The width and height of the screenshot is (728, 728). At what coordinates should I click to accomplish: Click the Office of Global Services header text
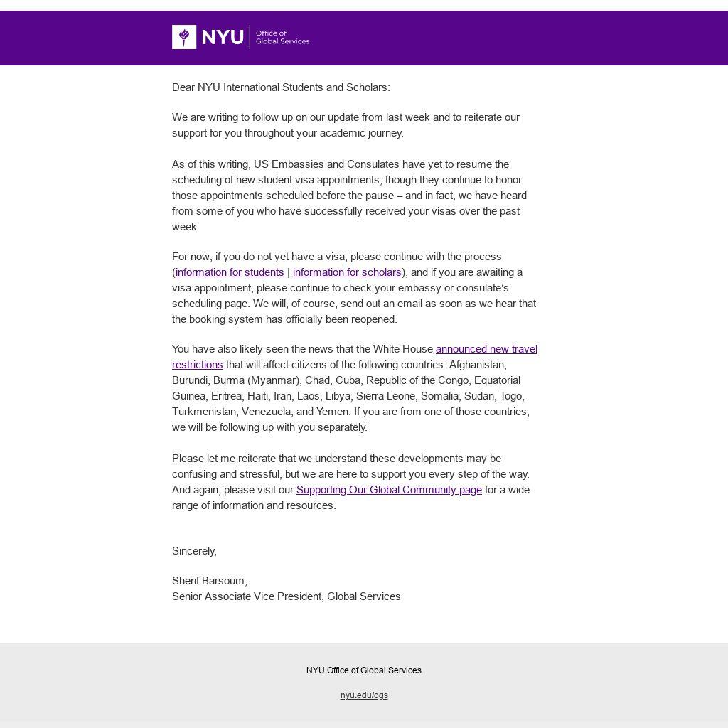(282, 37)
